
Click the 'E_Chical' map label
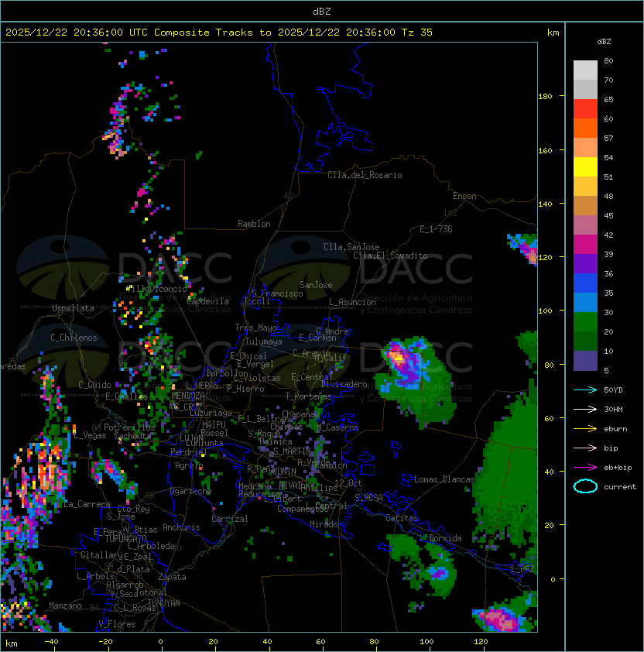248,356
